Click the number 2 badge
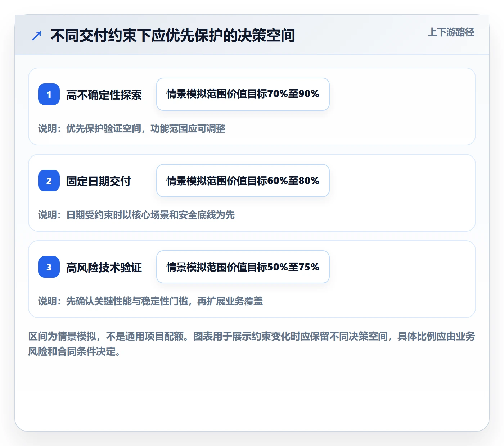This screenshot has height=446, width=504. coord(49,181)
